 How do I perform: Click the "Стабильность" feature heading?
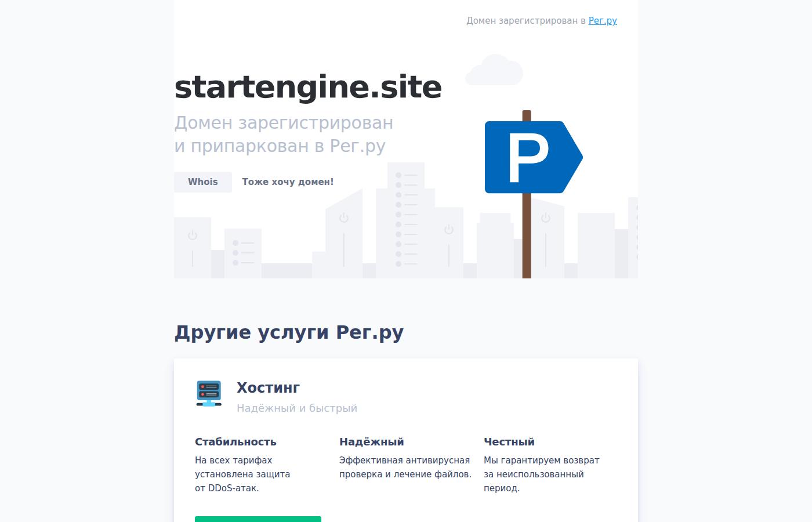tap(235, 442)
